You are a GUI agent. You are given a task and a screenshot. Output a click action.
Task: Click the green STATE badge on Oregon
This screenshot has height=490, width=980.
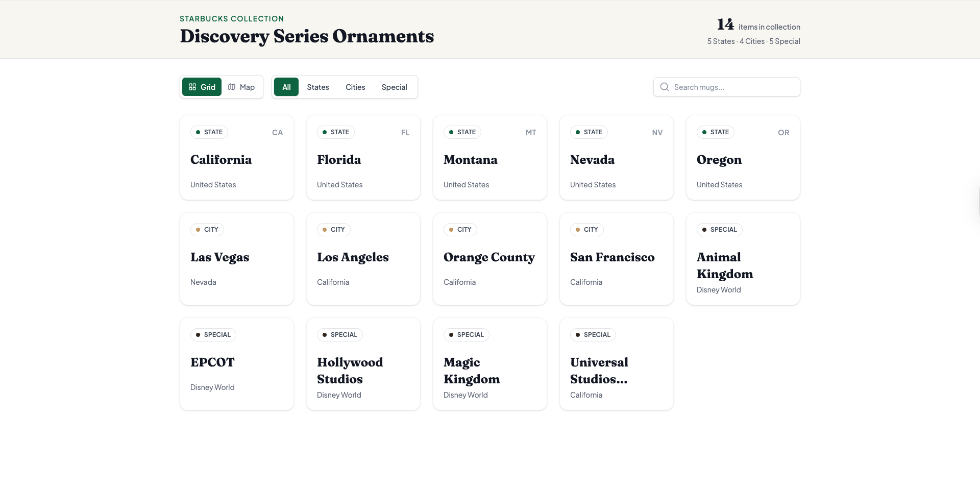click(x=715, y=132)
